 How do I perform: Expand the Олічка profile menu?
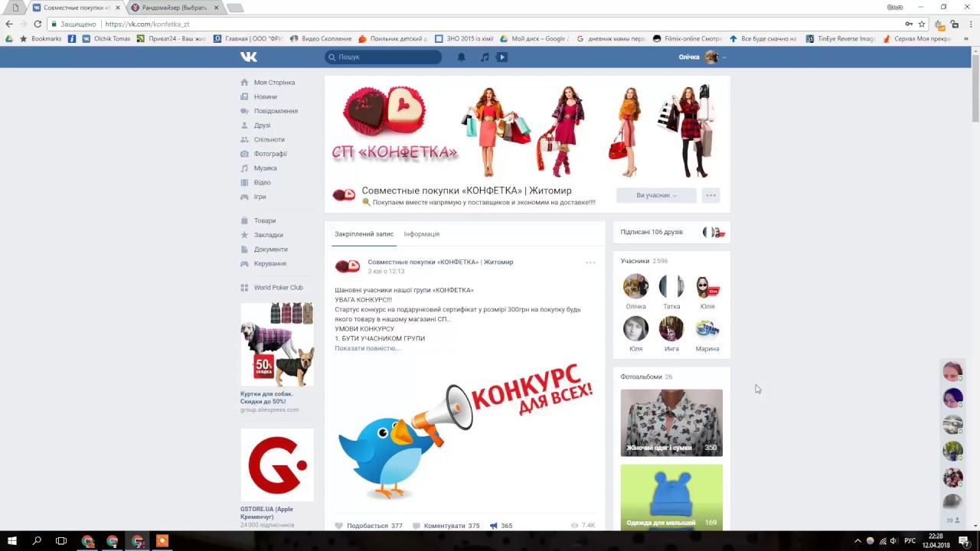702,57
